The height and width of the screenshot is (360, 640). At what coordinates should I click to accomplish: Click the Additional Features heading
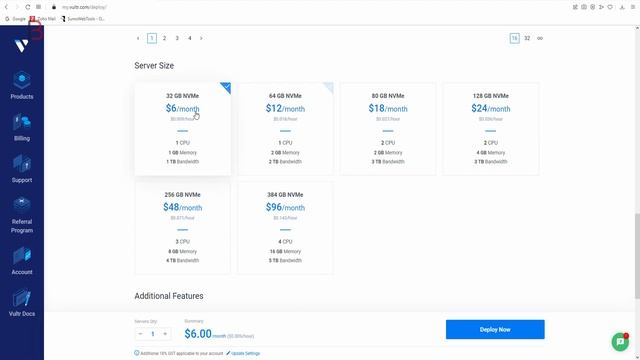169,296
